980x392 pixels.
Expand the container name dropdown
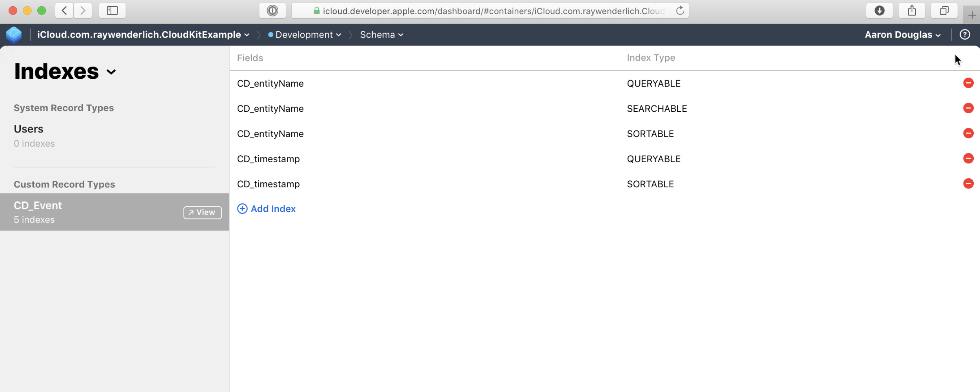pyautogui.click(x=143, y=34)
